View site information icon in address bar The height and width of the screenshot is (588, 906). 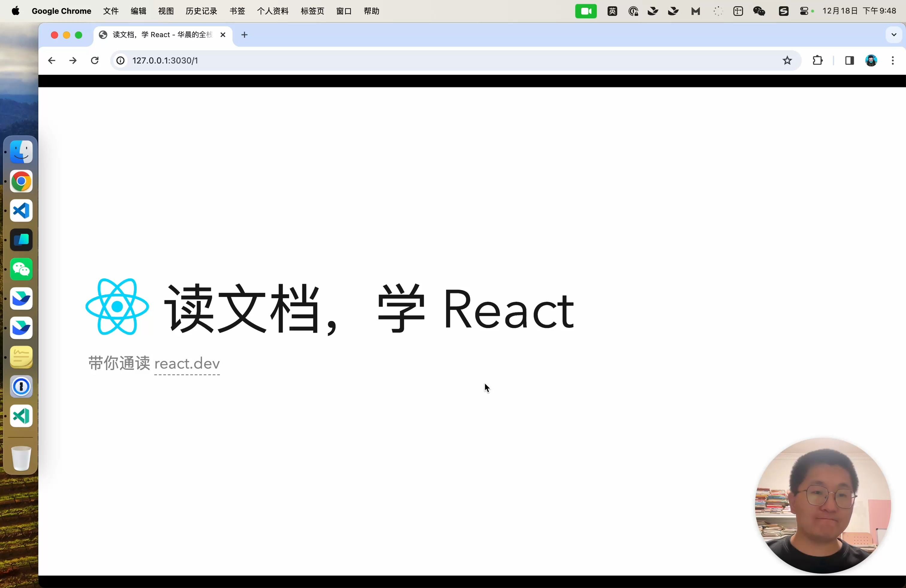coord(120,60)
